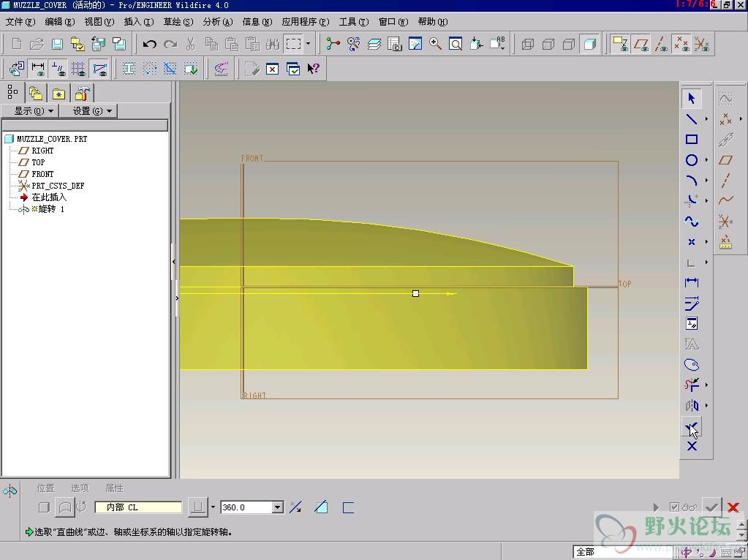748x560 pixels.
Task: Expand the selection box tool dropdown arrow
Action: 308,45
